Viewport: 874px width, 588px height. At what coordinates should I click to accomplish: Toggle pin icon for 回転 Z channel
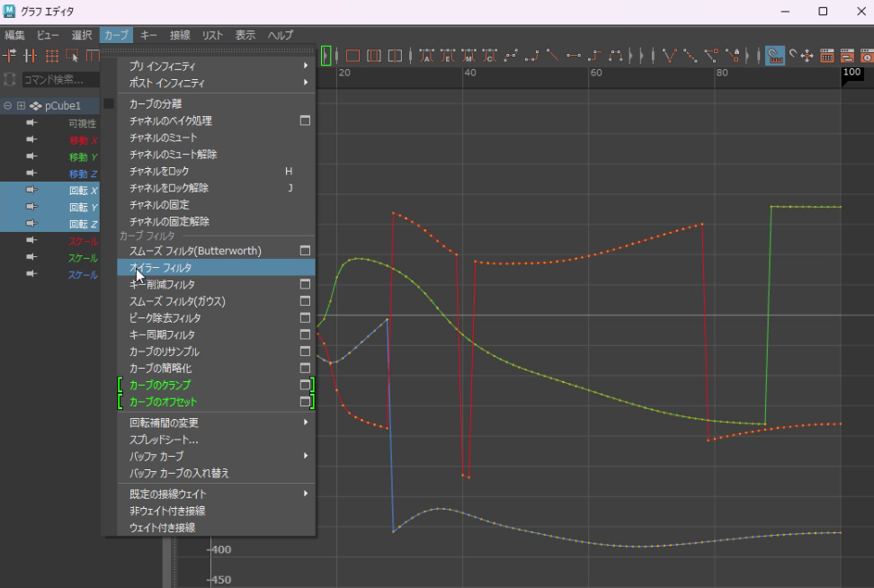click(31, 223)
